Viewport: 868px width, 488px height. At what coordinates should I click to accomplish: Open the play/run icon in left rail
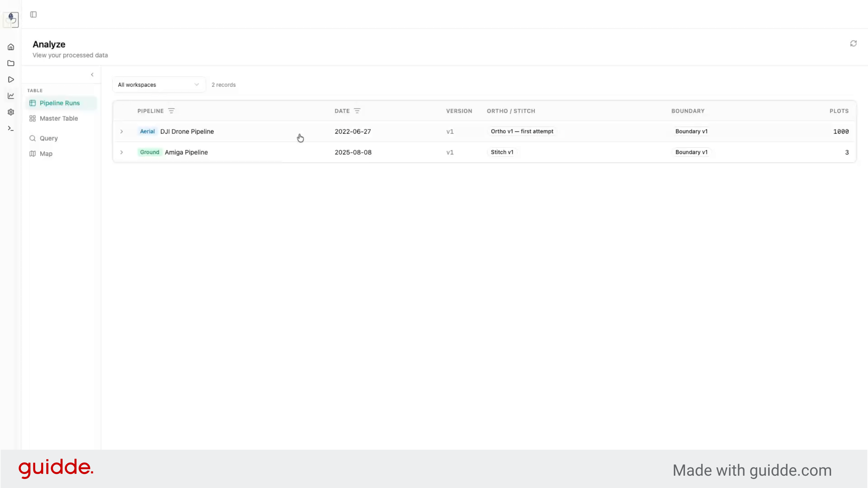11,80
